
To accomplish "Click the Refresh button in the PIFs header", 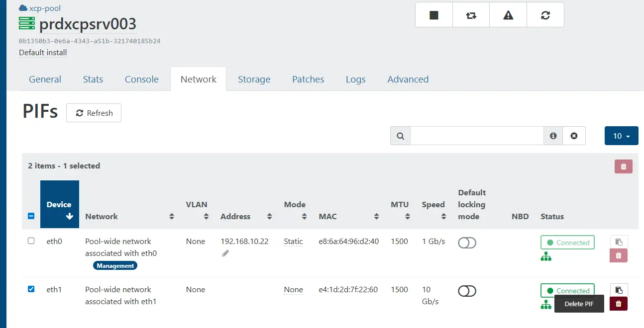I will point(94,113).
